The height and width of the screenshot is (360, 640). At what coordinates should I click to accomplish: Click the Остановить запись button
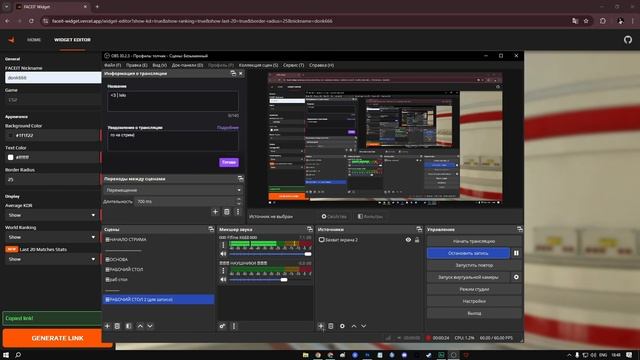click(x=468, y=253)
